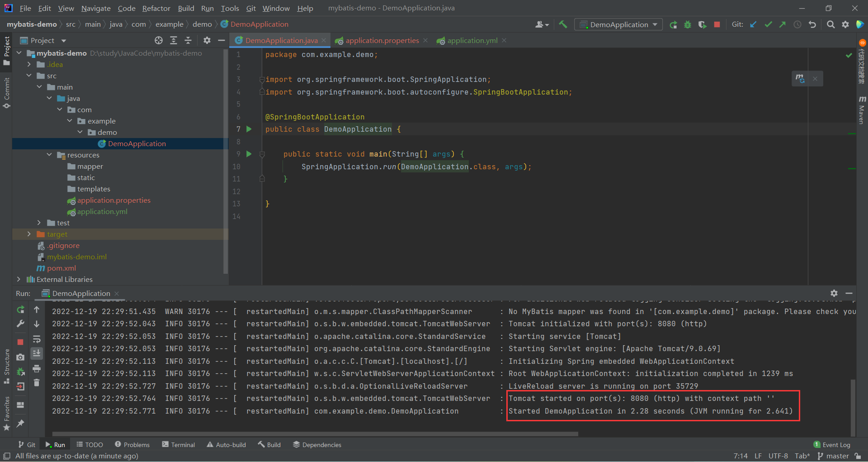Click Git commit checkmark icon

click(x=768, y=24)
